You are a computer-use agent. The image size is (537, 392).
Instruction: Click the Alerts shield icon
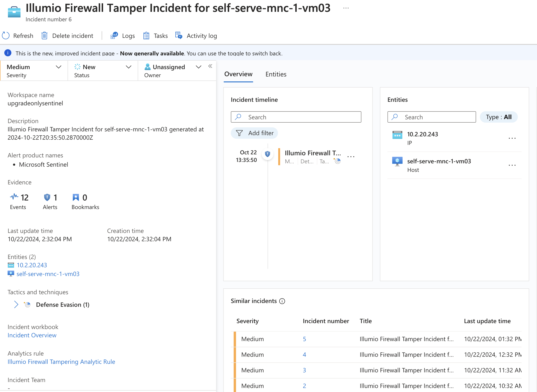(x=47, y=197)
